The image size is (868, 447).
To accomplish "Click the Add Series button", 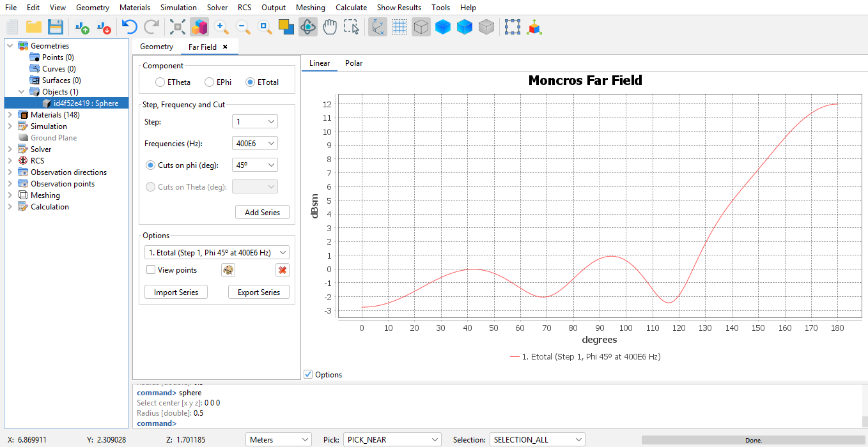I will click(262, 213).
